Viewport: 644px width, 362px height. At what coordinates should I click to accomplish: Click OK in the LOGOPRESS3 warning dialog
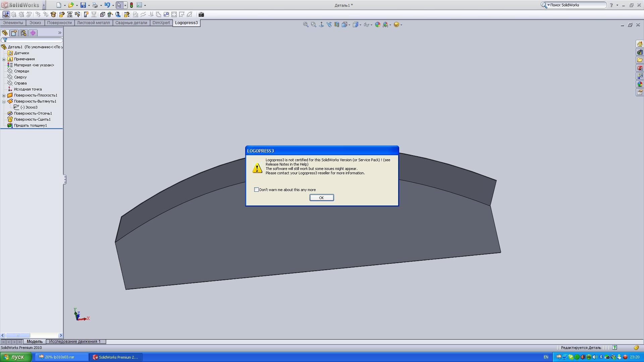321,198
